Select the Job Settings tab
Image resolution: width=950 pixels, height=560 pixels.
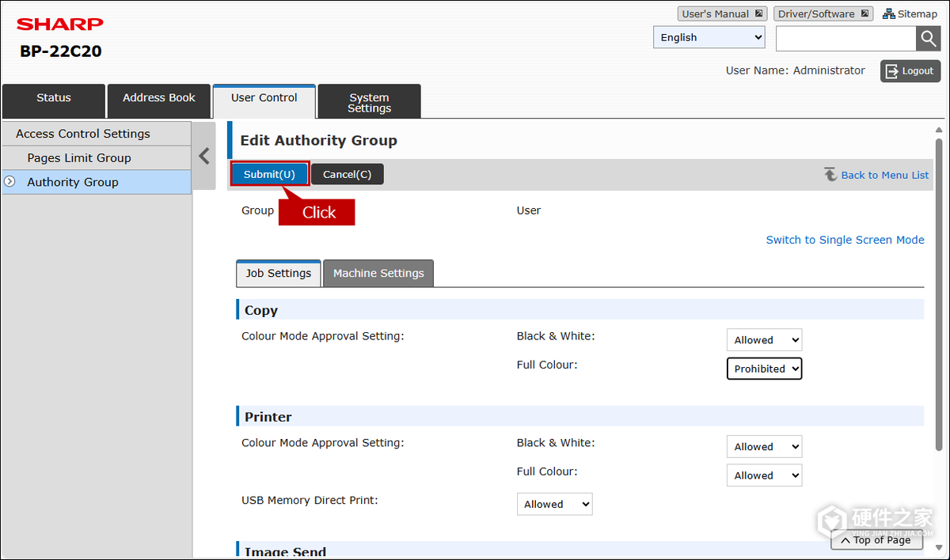tap(279, 273)
